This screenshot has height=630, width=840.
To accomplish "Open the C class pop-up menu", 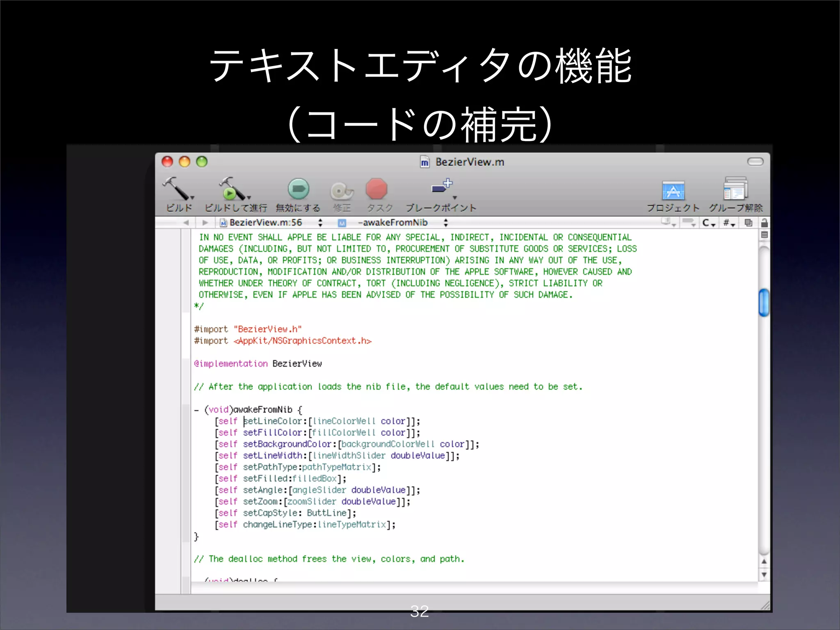I will (708, 223).
